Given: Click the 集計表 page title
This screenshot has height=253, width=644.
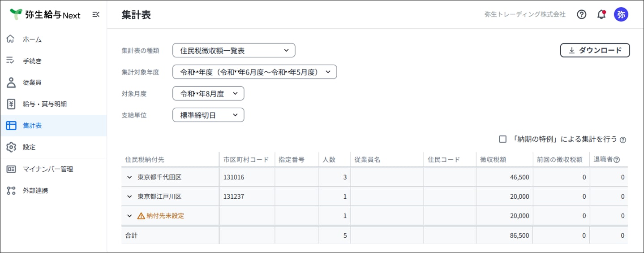Looking at the screenshot, I should pos(136,15).
